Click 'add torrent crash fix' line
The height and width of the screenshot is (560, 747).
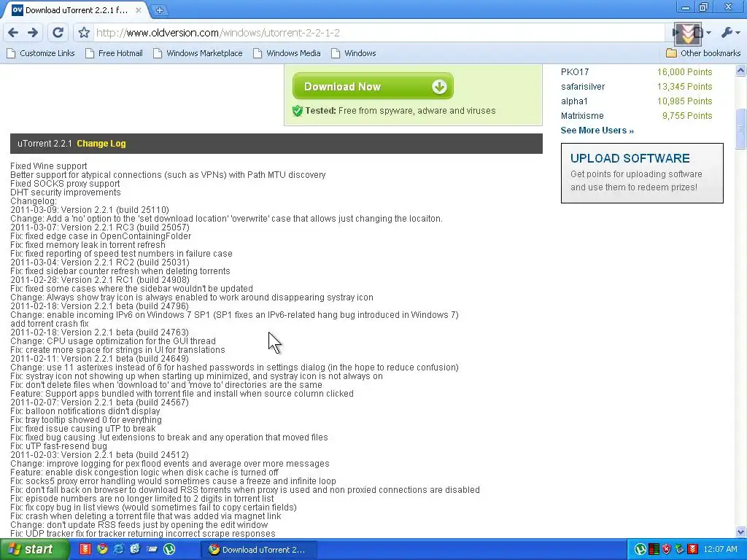pos(50,324)
